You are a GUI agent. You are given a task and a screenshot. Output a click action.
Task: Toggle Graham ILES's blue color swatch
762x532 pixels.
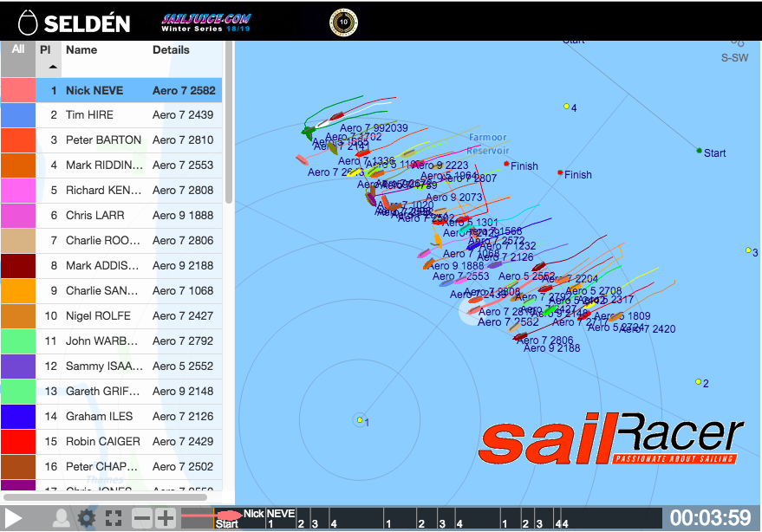click(18, 417)
